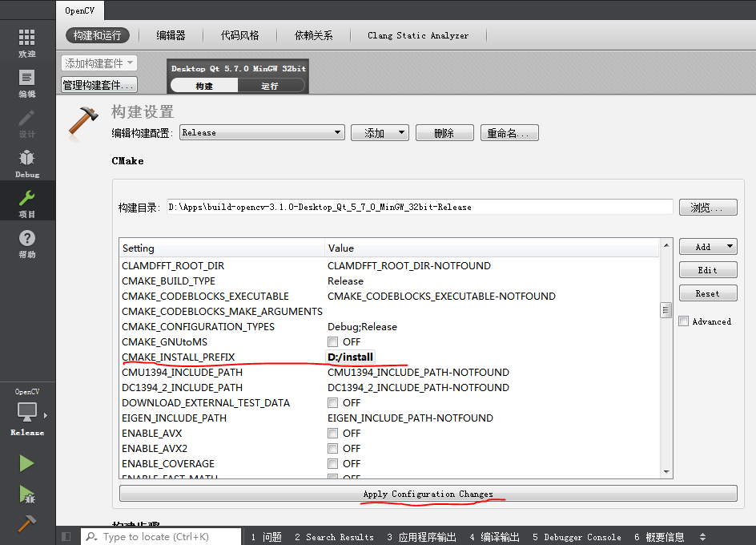Viewport: 756px width, 545px height.
Task: Enable ENABLE_AVX2 checkbox
Action: point(332,449)
